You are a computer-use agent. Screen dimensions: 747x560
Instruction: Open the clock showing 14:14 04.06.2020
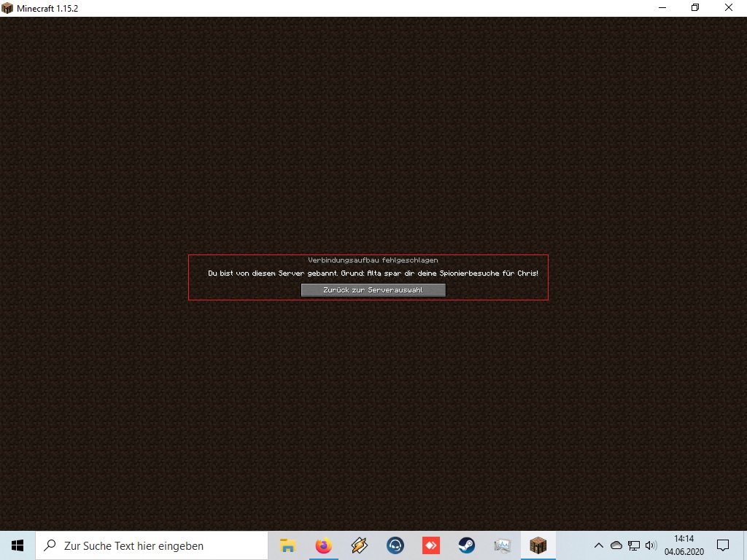(684, 545)
